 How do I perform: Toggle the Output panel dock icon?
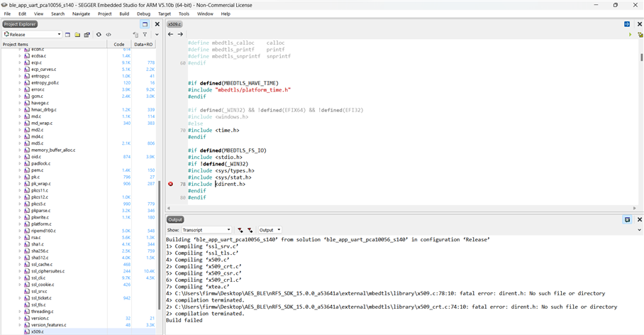pos(627,219)
